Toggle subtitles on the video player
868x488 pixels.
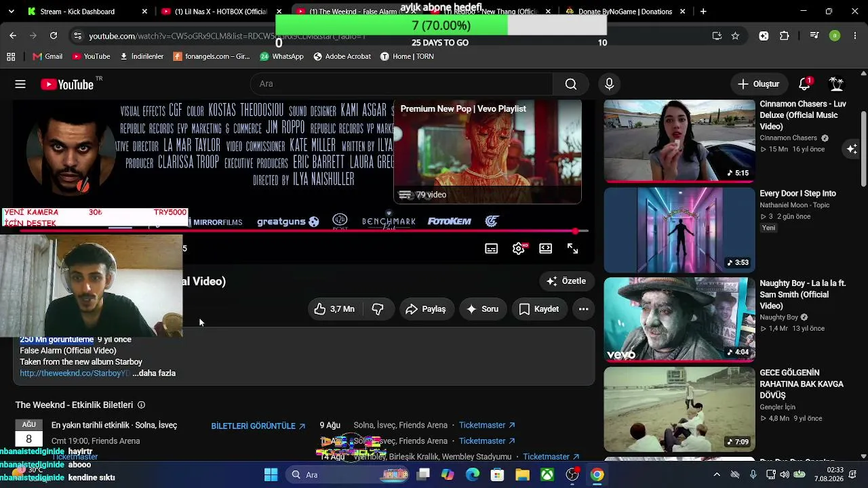click(x=491, y=249)
